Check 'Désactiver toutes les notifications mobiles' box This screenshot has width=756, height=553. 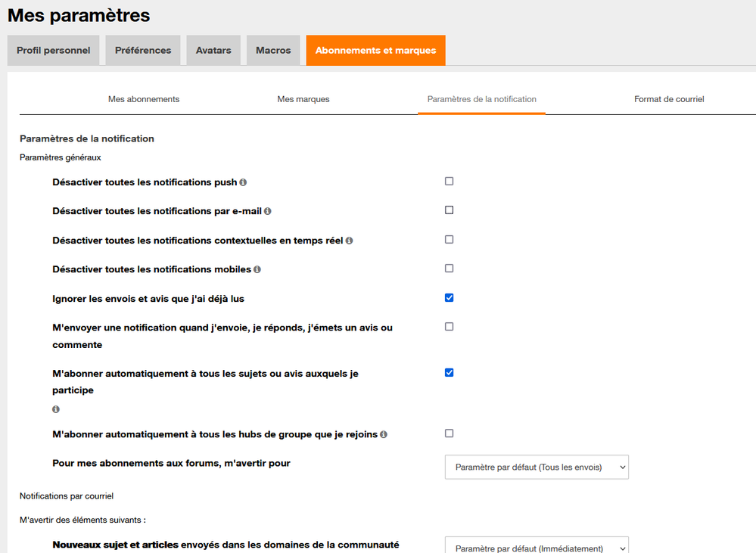click(x=449, y=269)
